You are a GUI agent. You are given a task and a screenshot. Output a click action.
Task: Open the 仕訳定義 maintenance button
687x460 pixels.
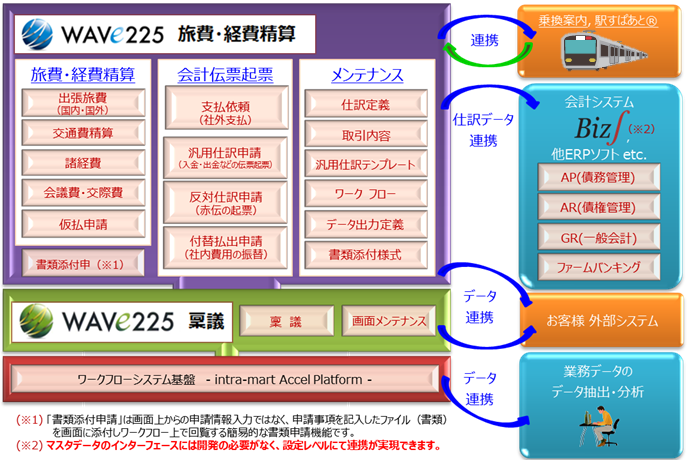pos(366,104)
